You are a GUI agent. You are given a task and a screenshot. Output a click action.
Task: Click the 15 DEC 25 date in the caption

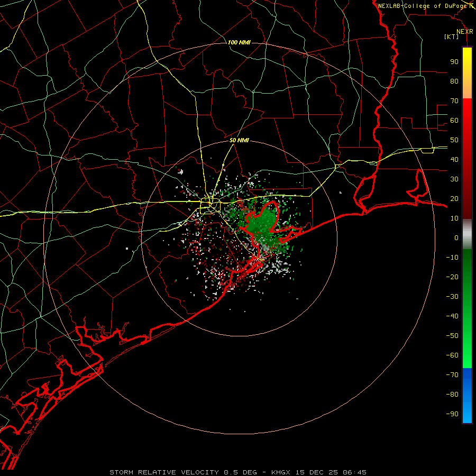pos(317,472)
